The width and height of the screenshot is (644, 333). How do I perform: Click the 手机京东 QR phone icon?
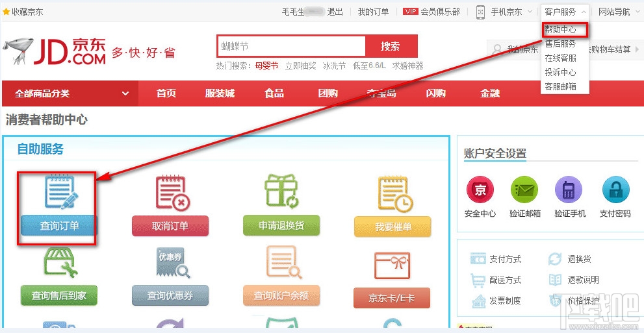point(480,12)
